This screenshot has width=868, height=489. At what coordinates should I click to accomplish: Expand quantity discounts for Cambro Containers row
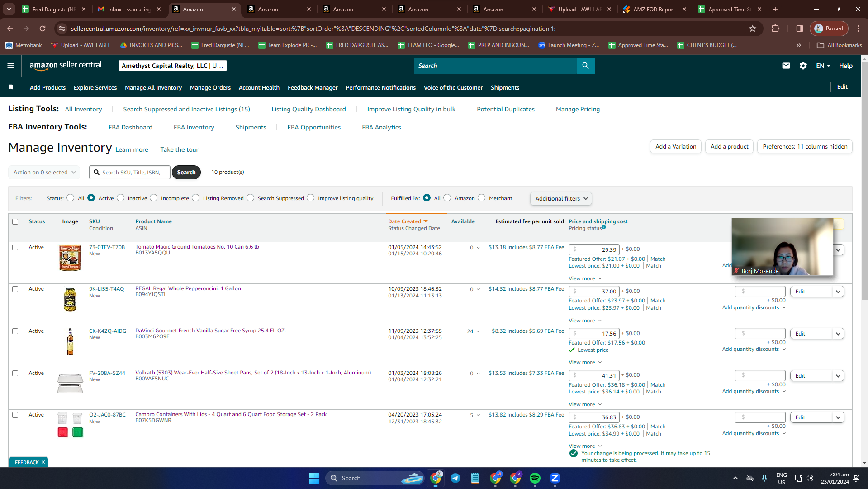tap(754, 433)
